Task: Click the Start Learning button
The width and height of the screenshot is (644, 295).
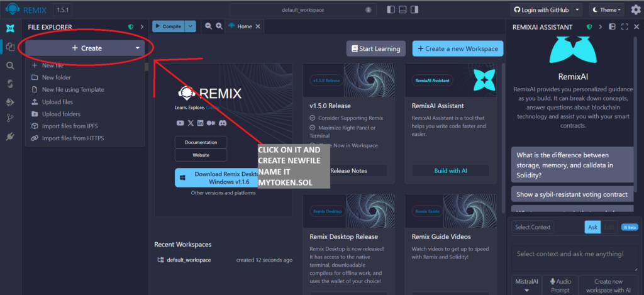Action: 375,48
